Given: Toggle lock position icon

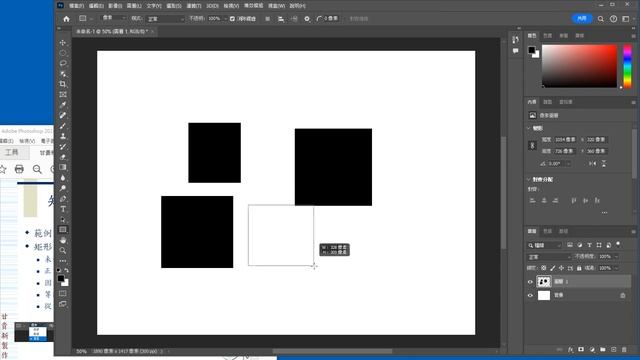Looking at the screenshot, I should pyautogui.click(x=561, y=268).
